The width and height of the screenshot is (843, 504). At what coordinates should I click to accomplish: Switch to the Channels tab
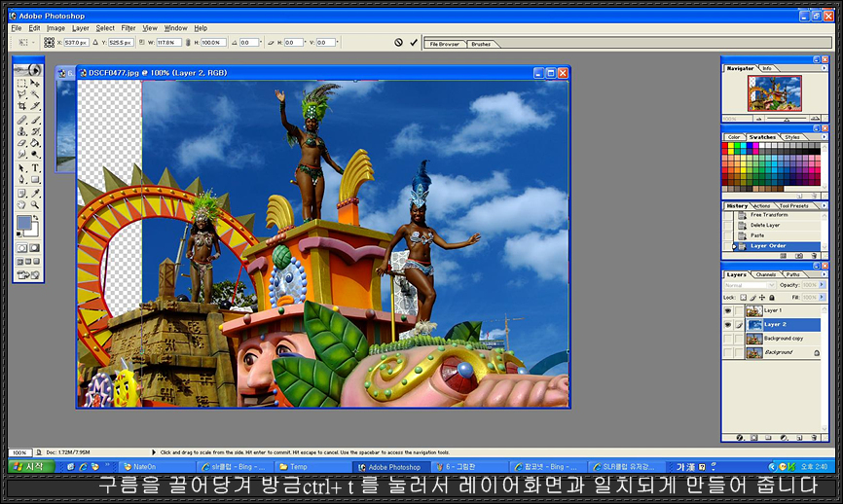tap(765, 274)
